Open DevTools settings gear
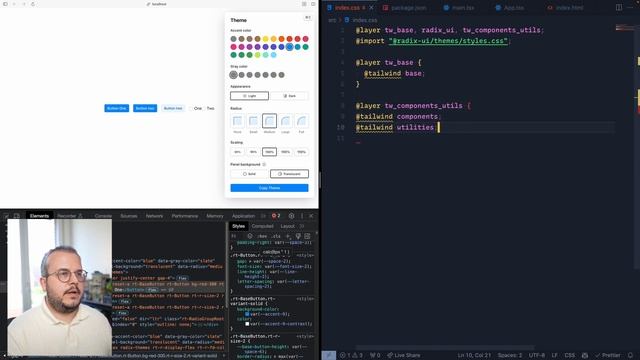 pos(291,216)
